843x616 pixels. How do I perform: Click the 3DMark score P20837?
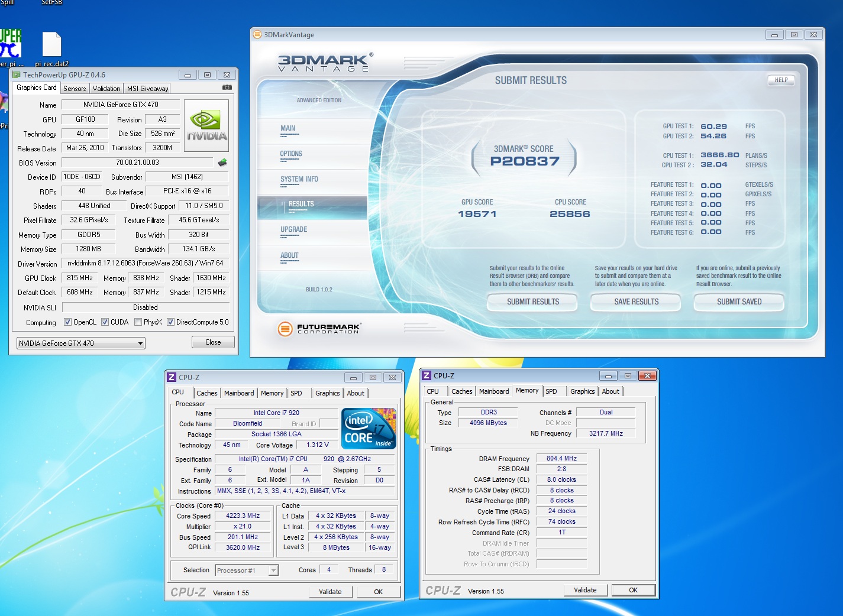tap(524, 161)
